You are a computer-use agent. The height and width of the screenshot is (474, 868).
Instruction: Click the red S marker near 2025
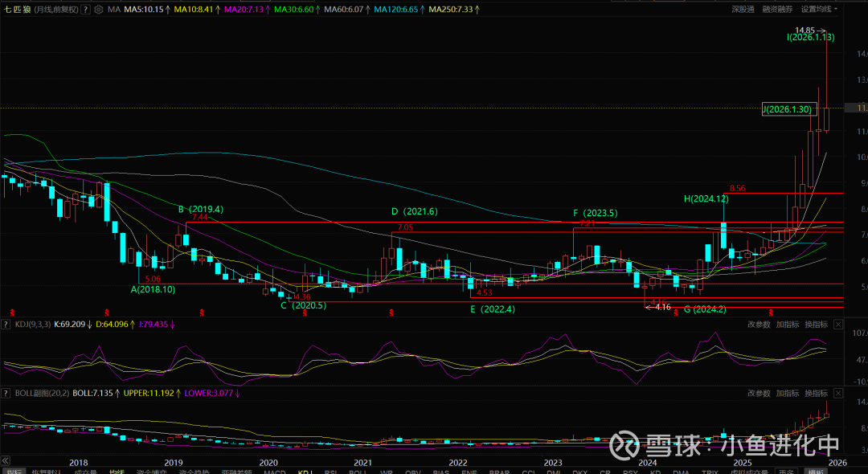pyautogui.click(x=771, y=311)
